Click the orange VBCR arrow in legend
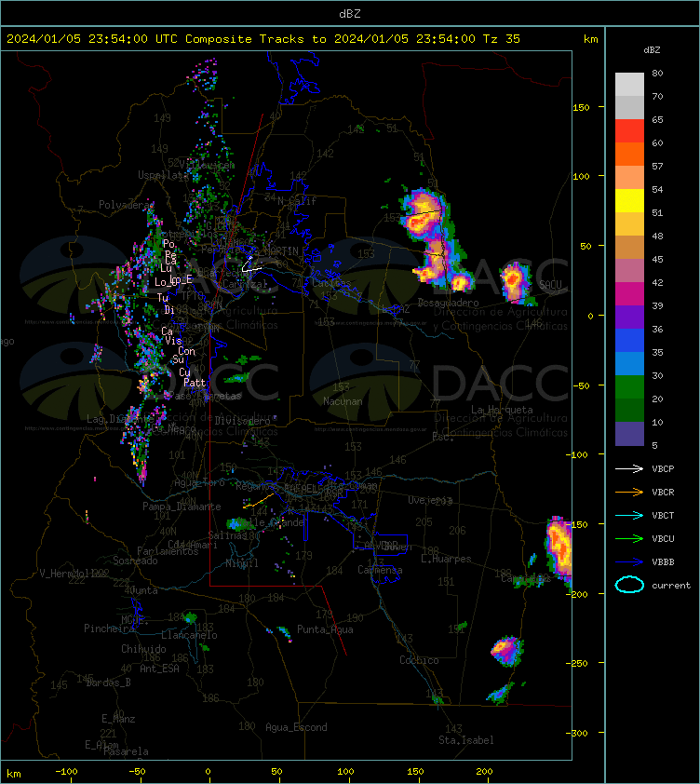 coord(629,492)
